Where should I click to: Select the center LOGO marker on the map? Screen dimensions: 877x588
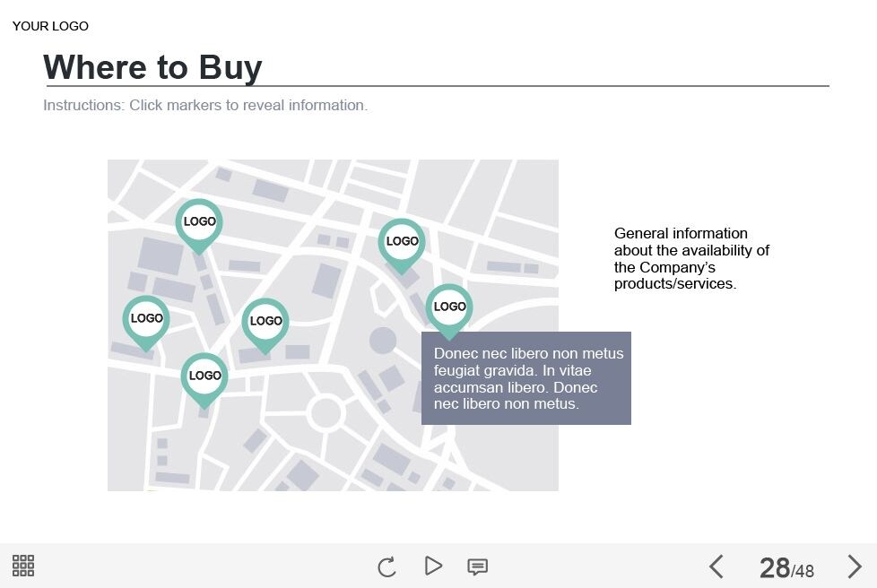(265, 322)
